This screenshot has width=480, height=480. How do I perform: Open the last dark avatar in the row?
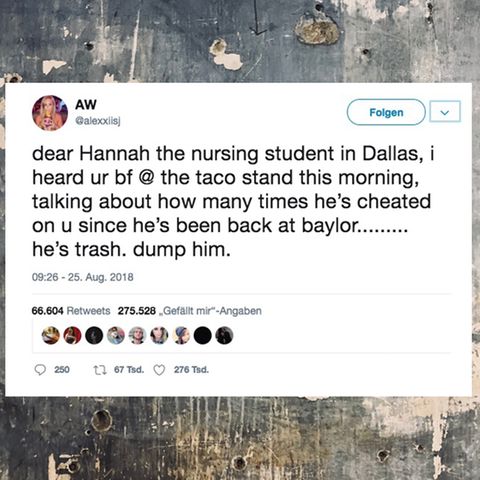224,335
